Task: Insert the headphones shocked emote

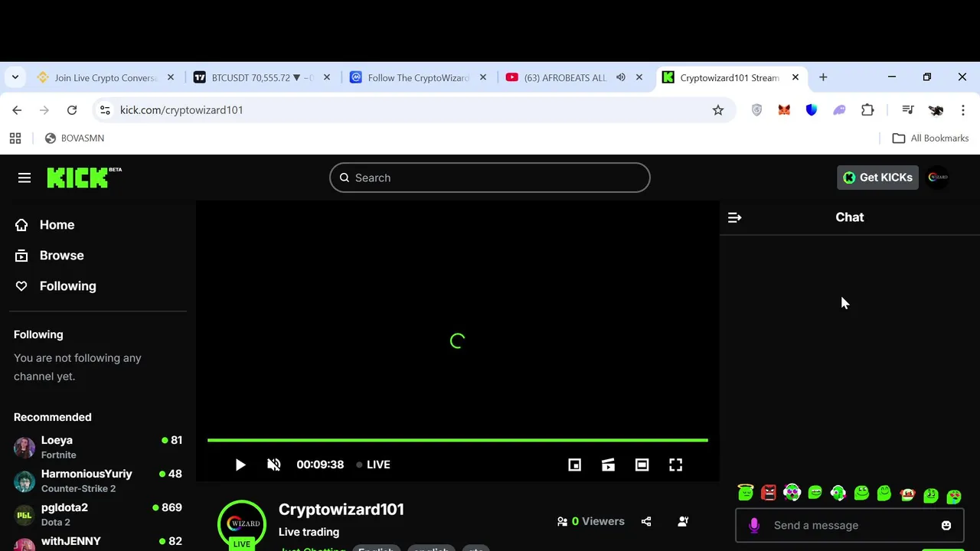Action: click(x=792, y=493)
